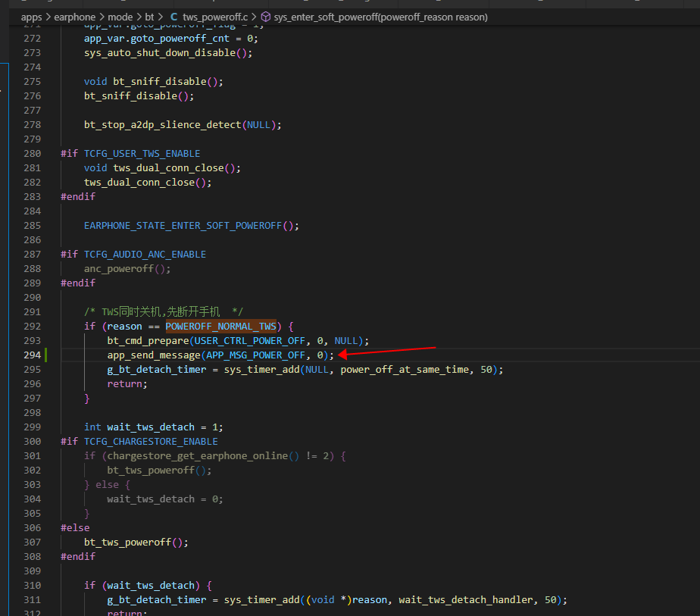This screenshot has width=700, height=616.
Task: Click the green change marker beside line 294
Action: [x=46, y=355]
